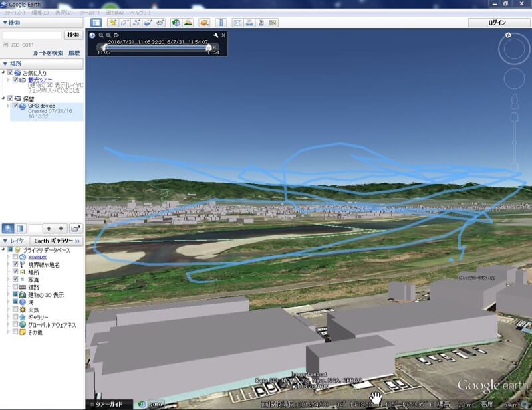Uncheck the お気に入り checkbox

[x=10, y=72]
